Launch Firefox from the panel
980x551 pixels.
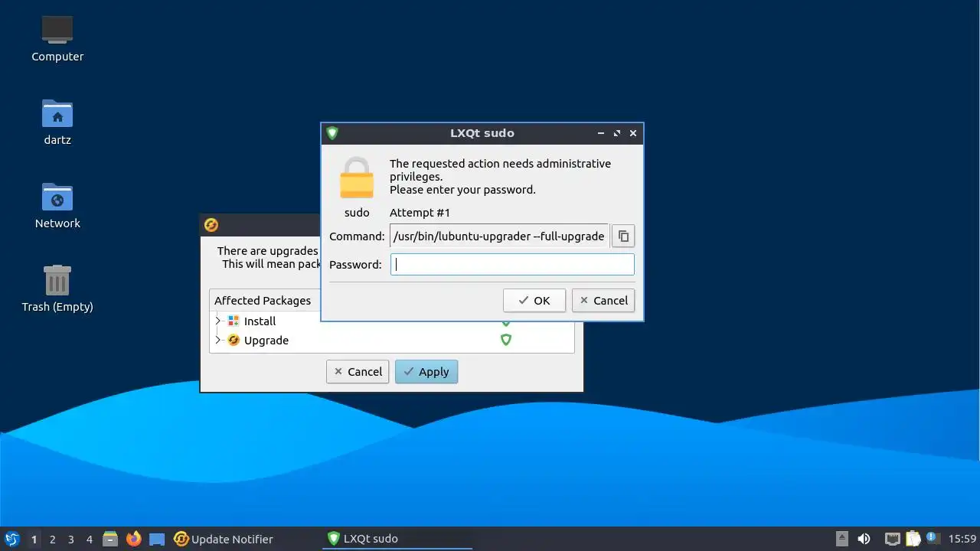point(134,539)
